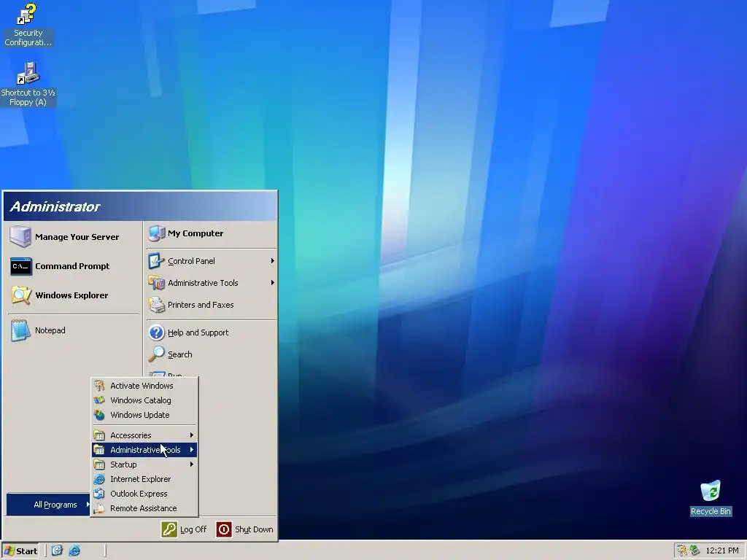Click the Windows Catalog icon
Screen dimensions: 747x560
click(99, 400)
